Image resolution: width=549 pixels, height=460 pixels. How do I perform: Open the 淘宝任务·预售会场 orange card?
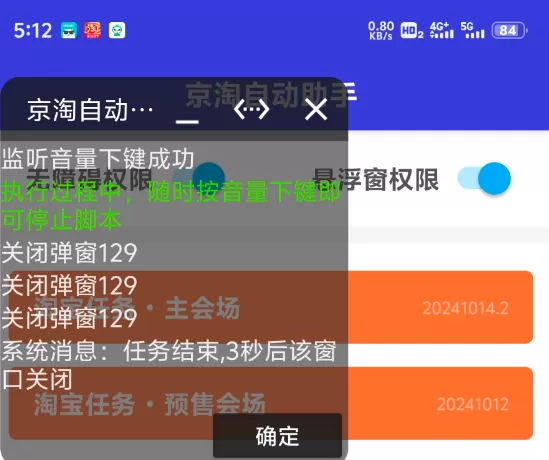tap(271, 403)
